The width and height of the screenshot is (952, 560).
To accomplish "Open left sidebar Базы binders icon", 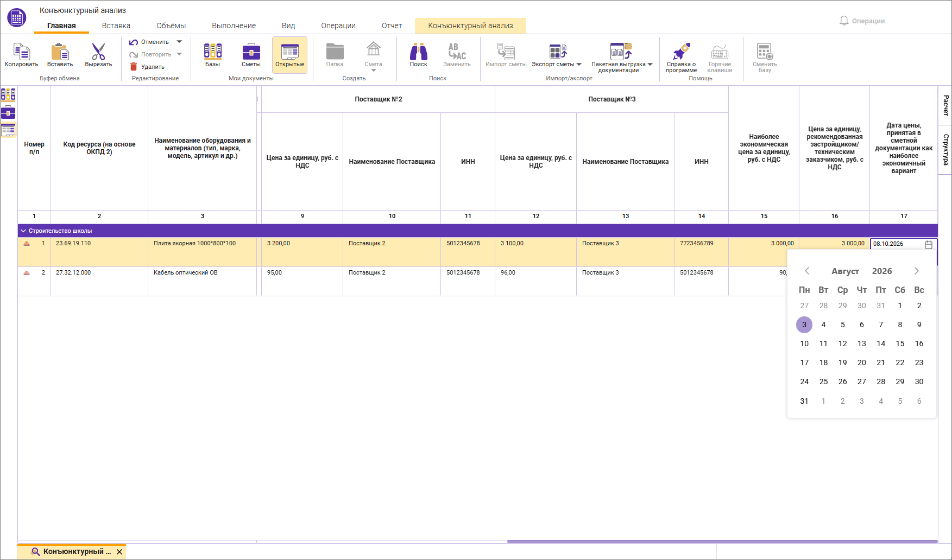I will (x=8, y=95).
